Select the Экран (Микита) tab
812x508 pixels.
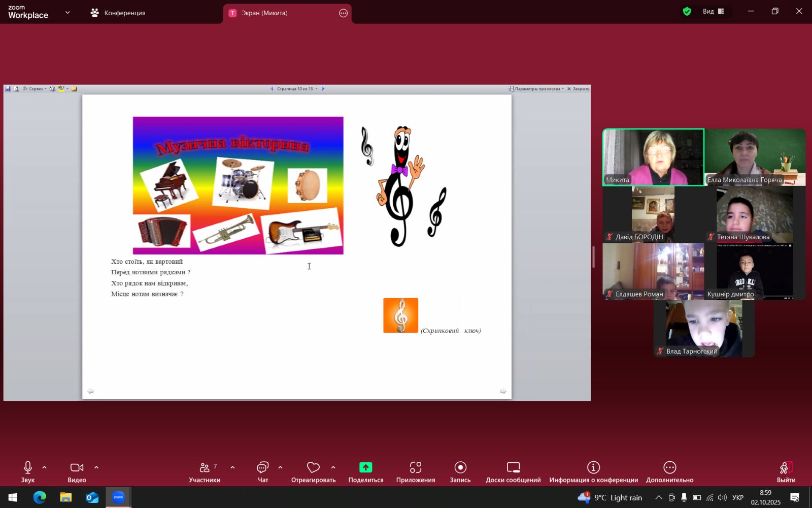pos(264,13)
